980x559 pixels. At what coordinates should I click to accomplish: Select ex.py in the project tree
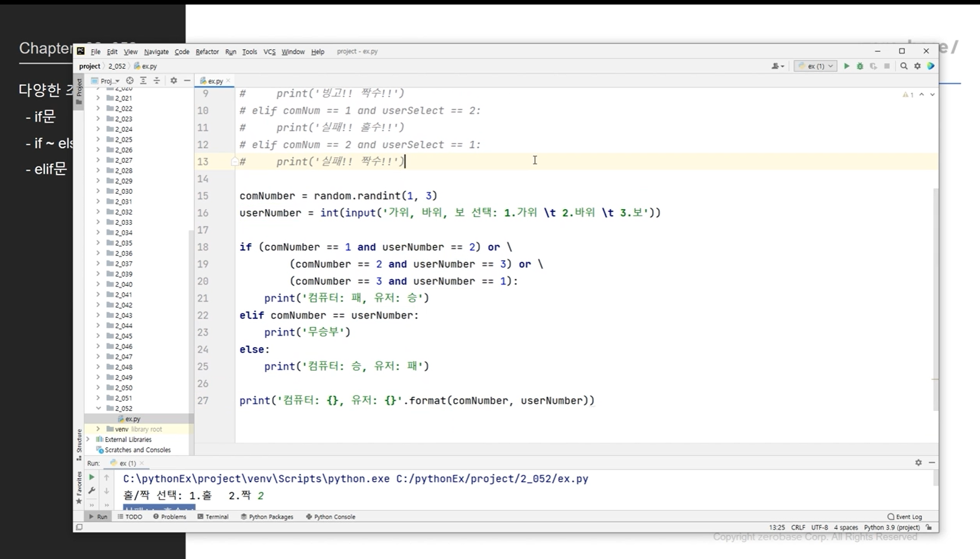point(133,419)
